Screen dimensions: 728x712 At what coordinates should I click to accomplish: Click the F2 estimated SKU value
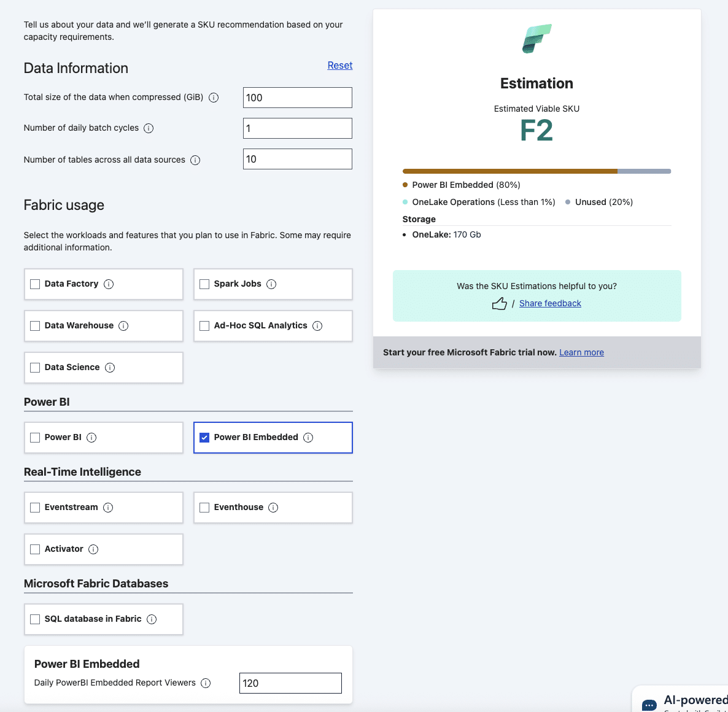click(x=536, y=131)
